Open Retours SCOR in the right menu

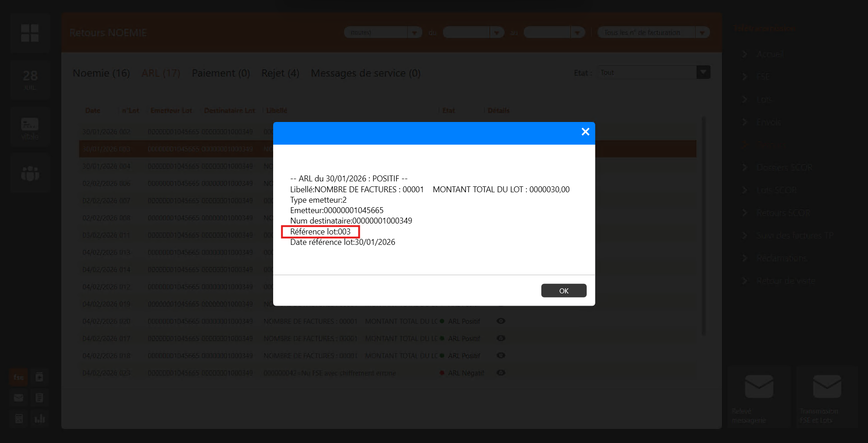click(783, 213)
